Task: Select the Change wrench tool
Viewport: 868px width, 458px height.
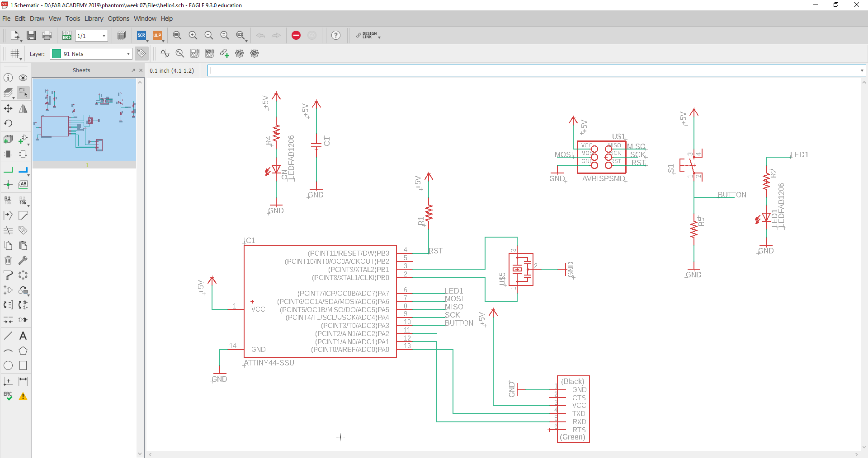Action: coord(23,260)
